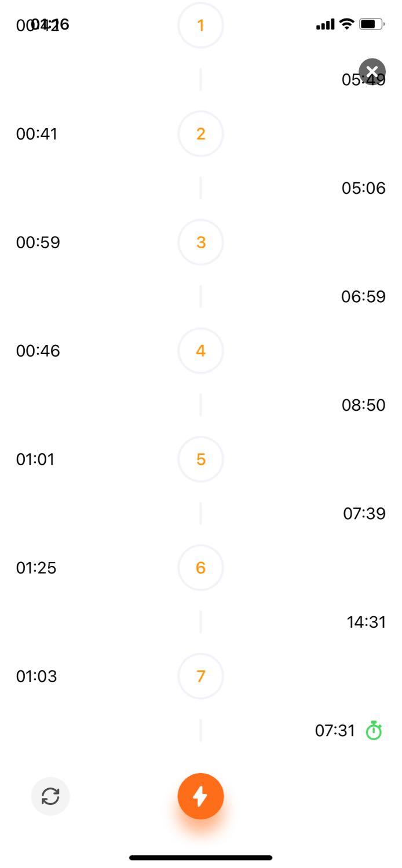Screen dimensions: 402x868
Task: Click the 08:50 interval time
Action: (x=364, y=405)
